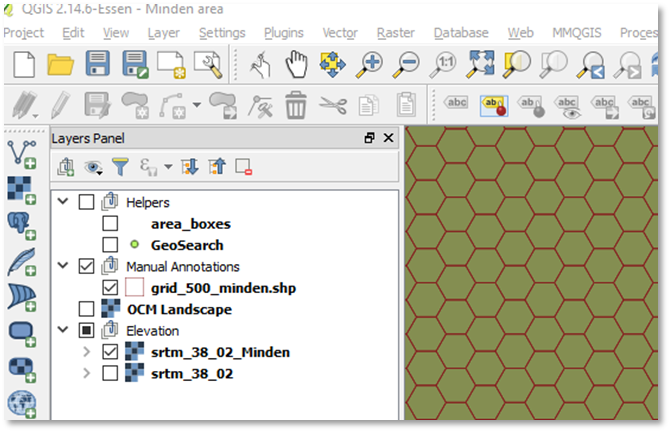
Task: Collapse the Helpers layer group
Action: coord(64,202)
